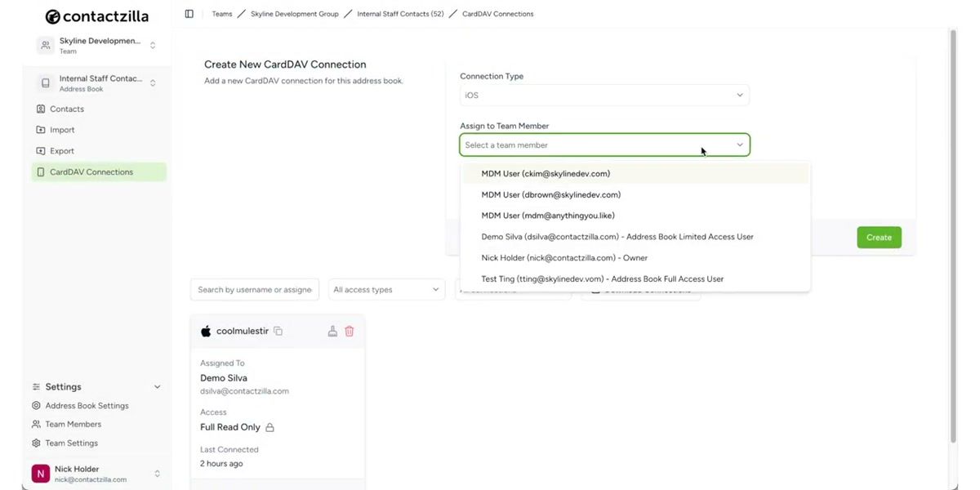980x490 pixels.
Task: Open Team Settings
Action: click(71, 443)
